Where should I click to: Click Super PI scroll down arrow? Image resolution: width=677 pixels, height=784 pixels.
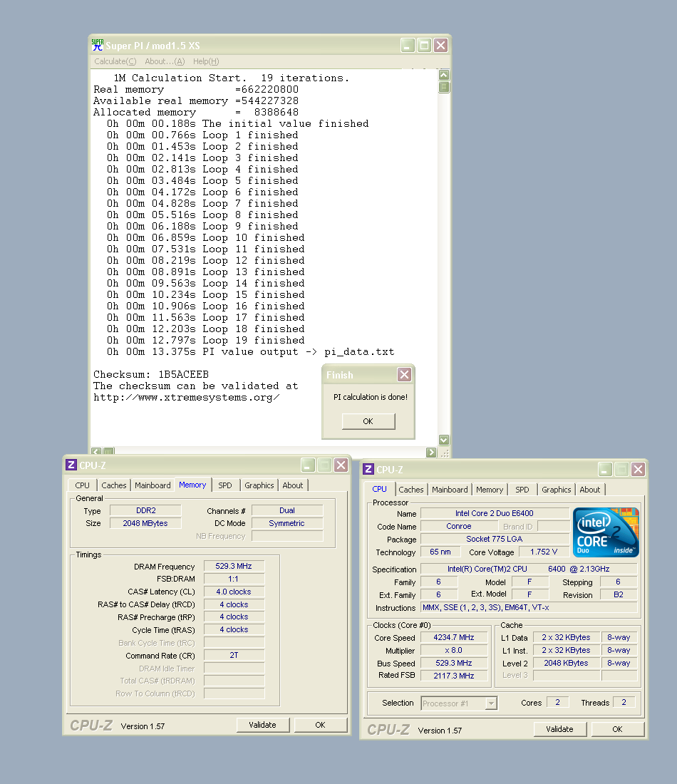point(443,440)
